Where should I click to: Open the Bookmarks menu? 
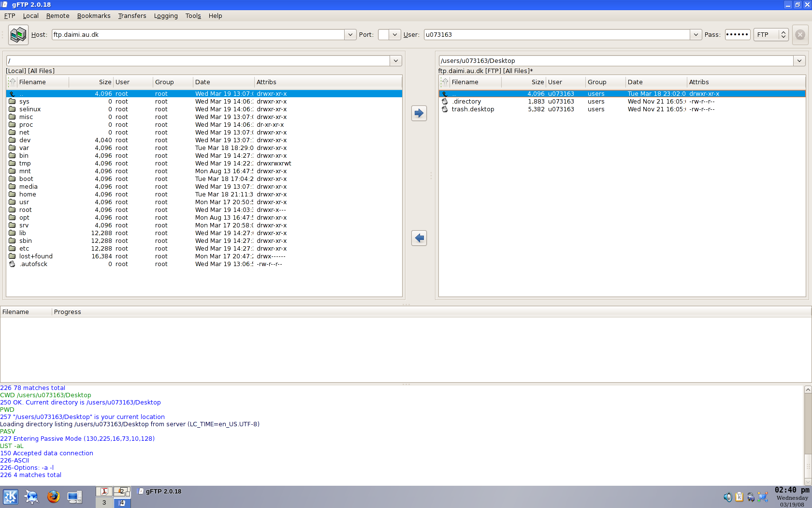[x=94, y=16]
